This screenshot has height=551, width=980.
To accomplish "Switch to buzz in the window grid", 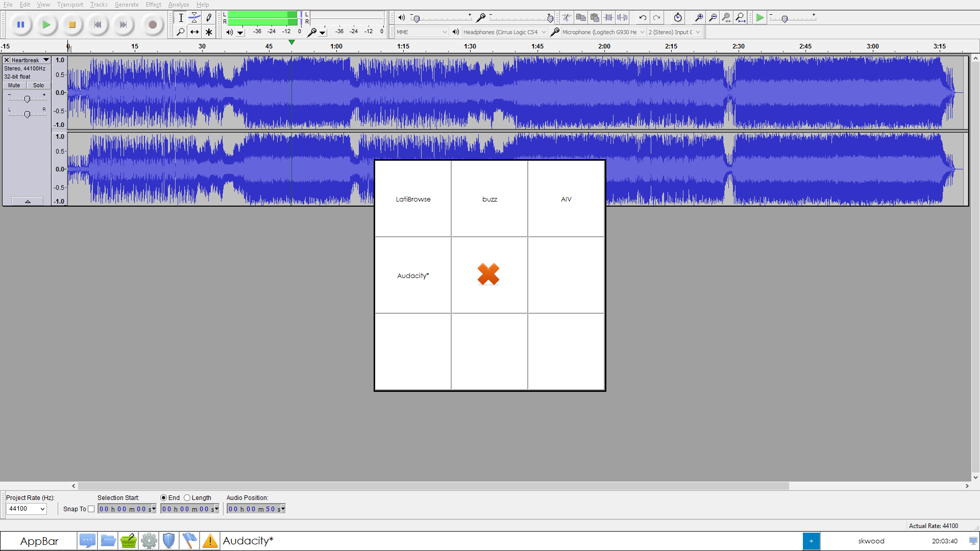I will (x=489, y=198).
